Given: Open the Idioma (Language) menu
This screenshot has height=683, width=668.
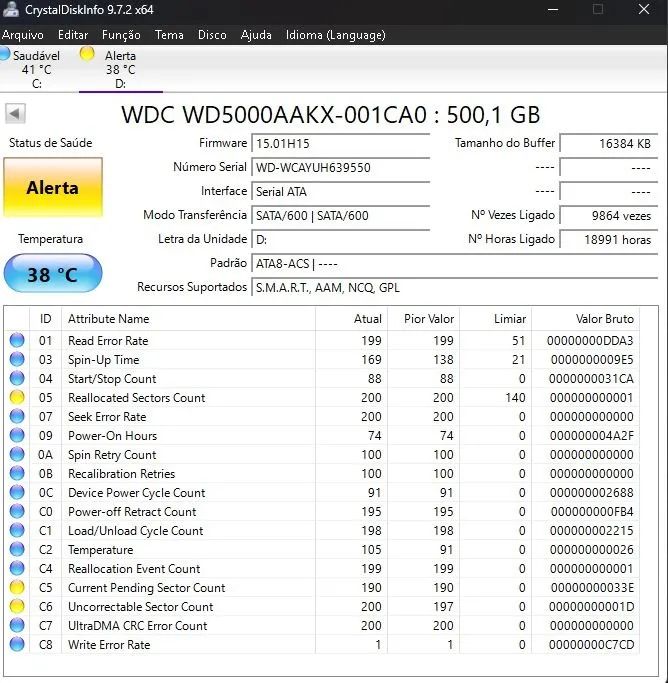Looking at the screenshot, I should [335, 35].
